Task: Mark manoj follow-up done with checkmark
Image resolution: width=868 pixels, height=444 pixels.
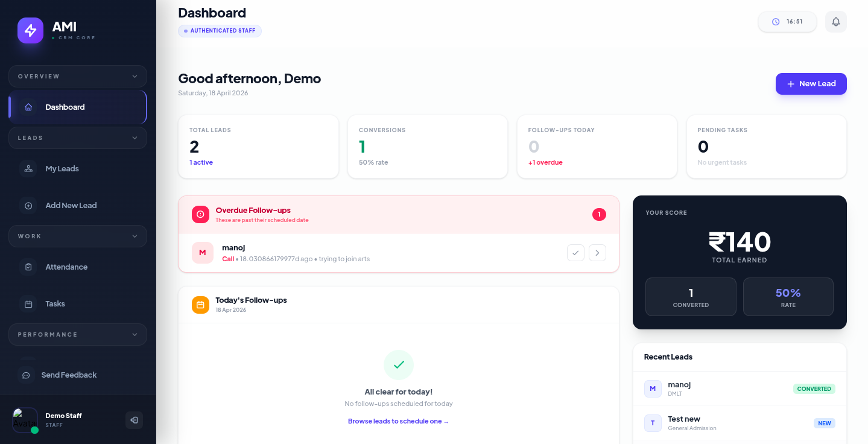Action: pos(575,253)
